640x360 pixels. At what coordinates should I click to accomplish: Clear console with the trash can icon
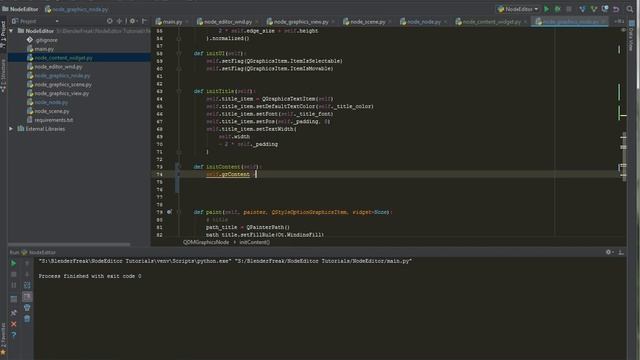pos(27,318)
